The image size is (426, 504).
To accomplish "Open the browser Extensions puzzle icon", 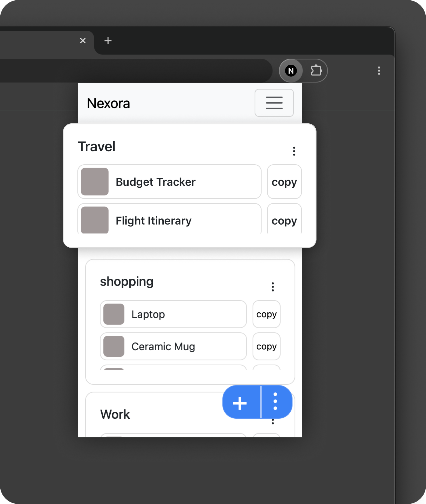I will pos(316,71).
